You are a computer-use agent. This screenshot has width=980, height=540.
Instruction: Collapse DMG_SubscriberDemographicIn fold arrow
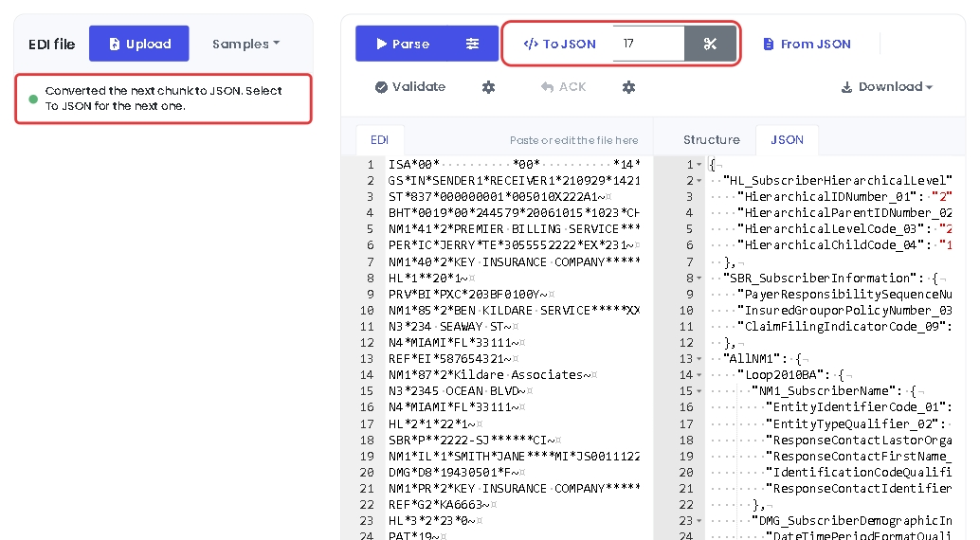(699, 521)
